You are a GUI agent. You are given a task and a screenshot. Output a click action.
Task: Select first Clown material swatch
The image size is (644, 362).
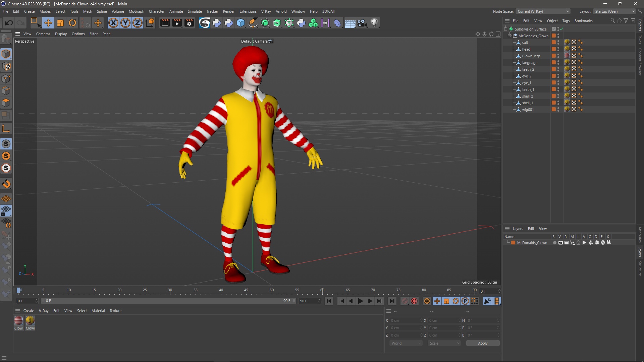coord(19,321)
